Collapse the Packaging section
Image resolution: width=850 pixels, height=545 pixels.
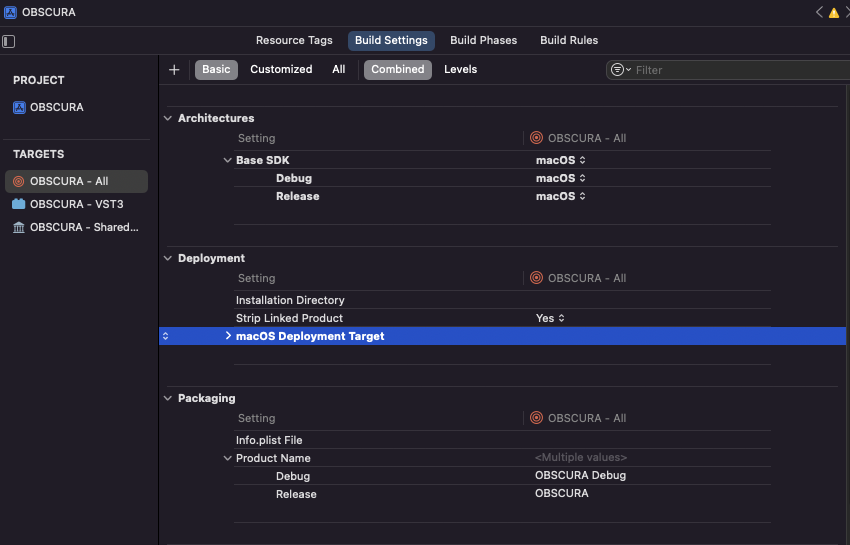pos(168,398)
